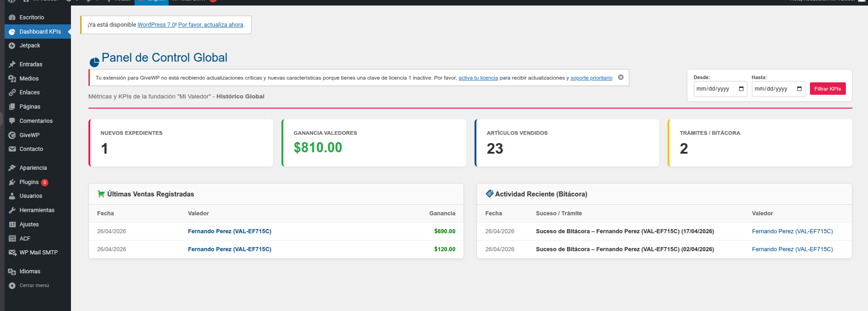Open calendar picker in Hasta field
The height and width of the screenshot is (311, 868).
(799, 89)
